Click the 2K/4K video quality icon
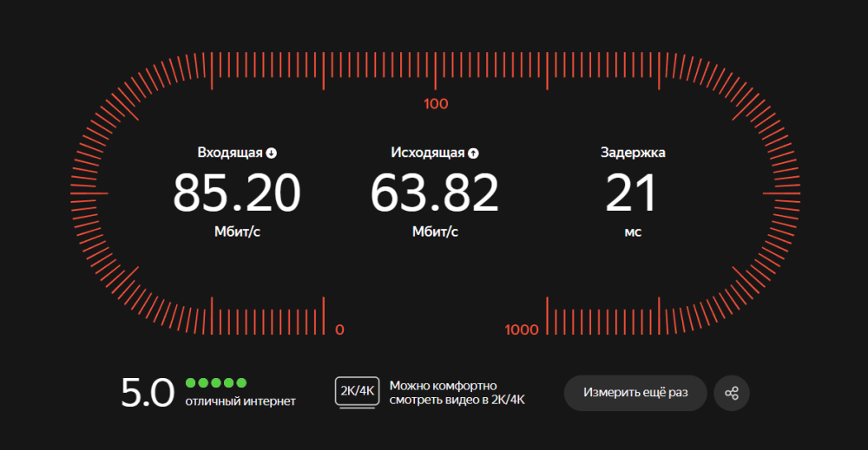This screenshot has width=868, height=450. point(357,392)
